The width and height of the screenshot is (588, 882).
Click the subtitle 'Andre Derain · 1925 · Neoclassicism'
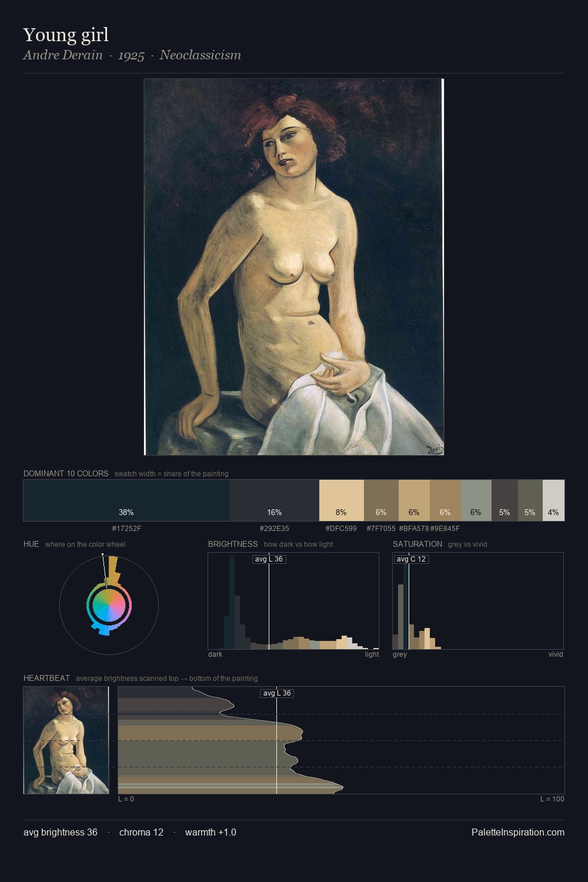click(132, 55)
